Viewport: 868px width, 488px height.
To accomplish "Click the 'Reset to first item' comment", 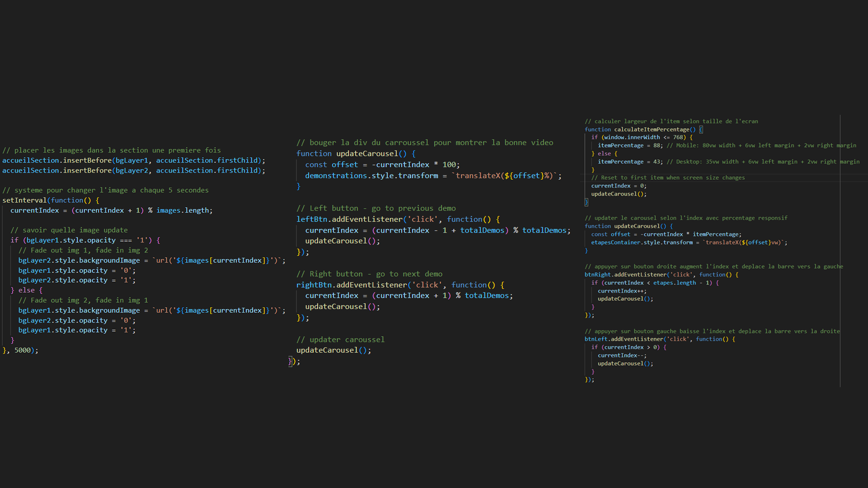I will pos(668,178).
